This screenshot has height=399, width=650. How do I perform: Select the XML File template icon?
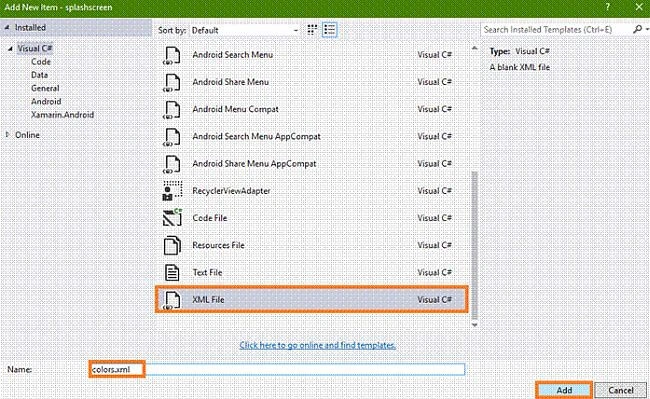click(x=172, y=300)
